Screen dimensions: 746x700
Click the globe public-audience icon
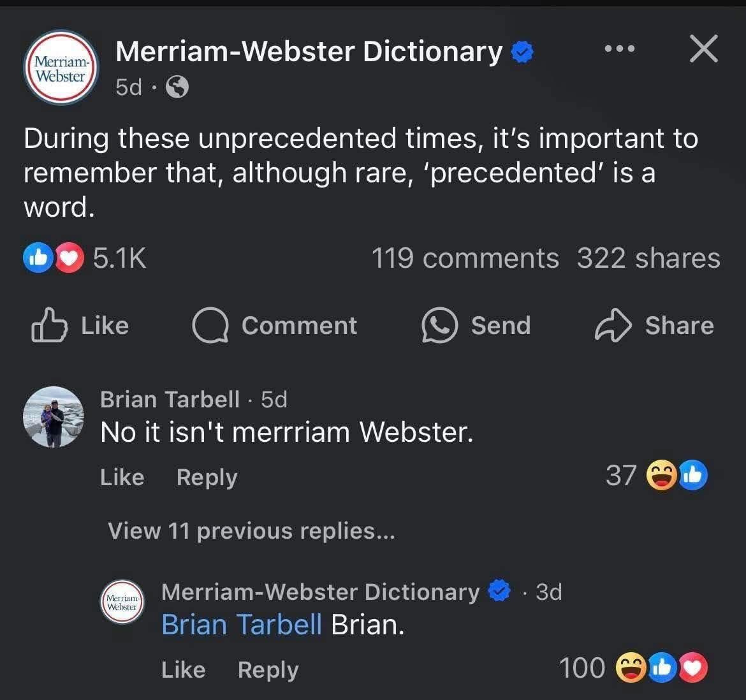click(x=177, y=87)
